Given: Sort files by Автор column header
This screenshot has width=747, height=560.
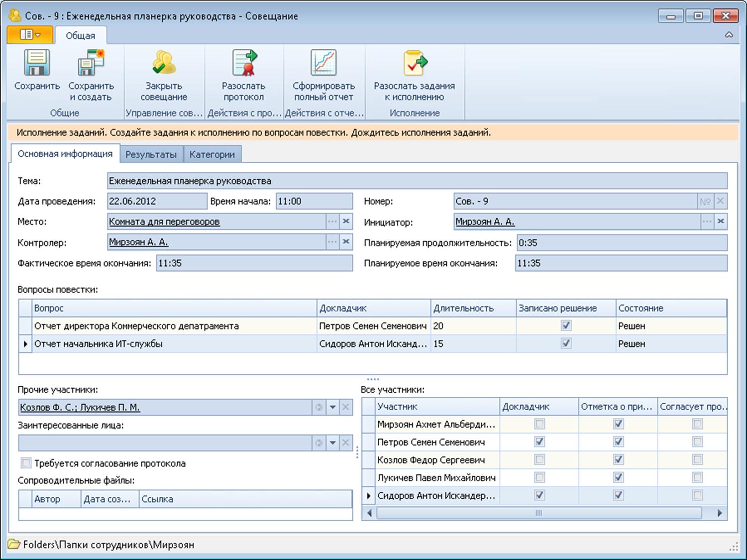Looking at the screenshot, I should [x=56, y=499].
